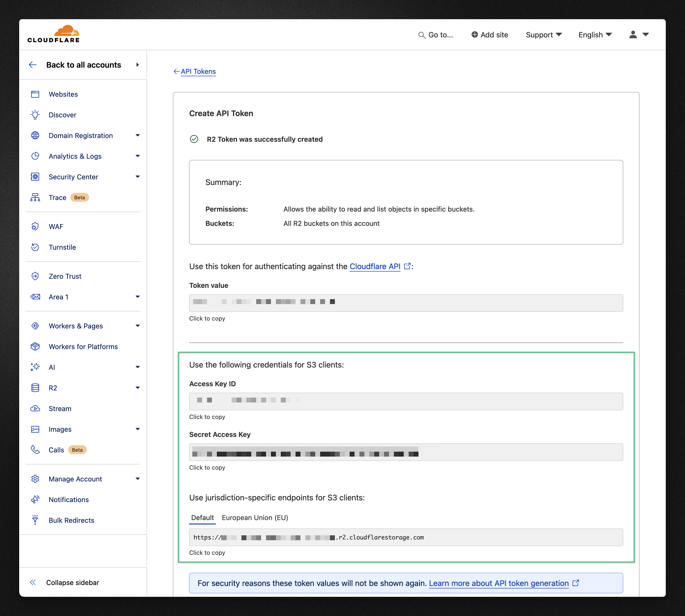
Task: Click the Domain Registration globe icon
Action: point(35,135)
